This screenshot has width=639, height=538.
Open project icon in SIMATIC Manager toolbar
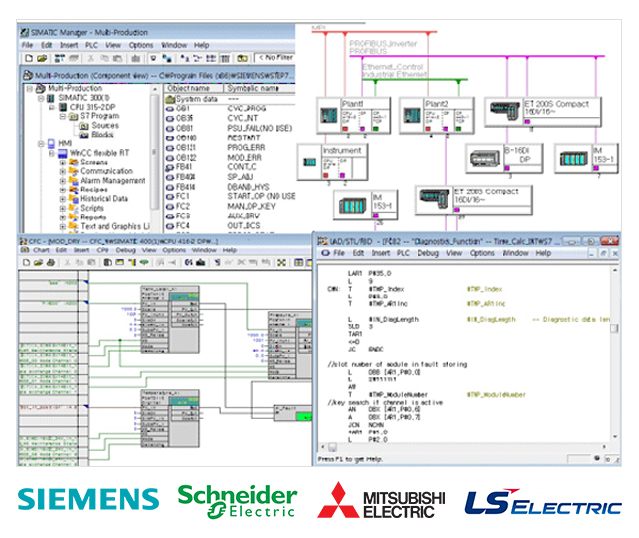pos(42,58)
